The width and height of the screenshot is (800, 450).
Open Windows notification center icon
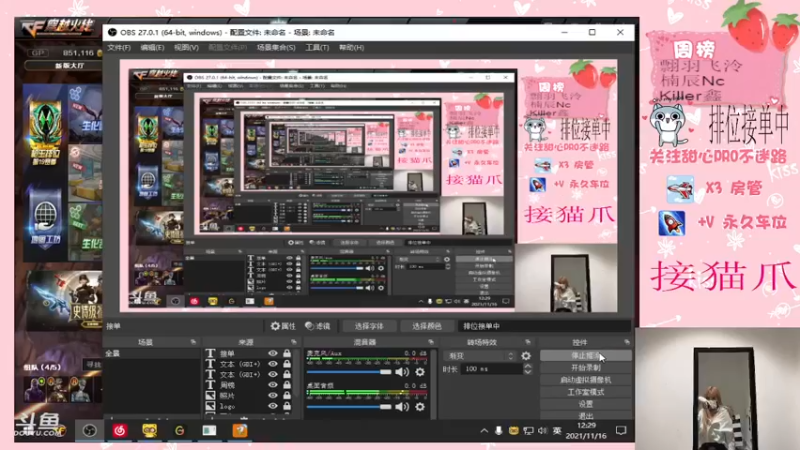tap(621, 431)
